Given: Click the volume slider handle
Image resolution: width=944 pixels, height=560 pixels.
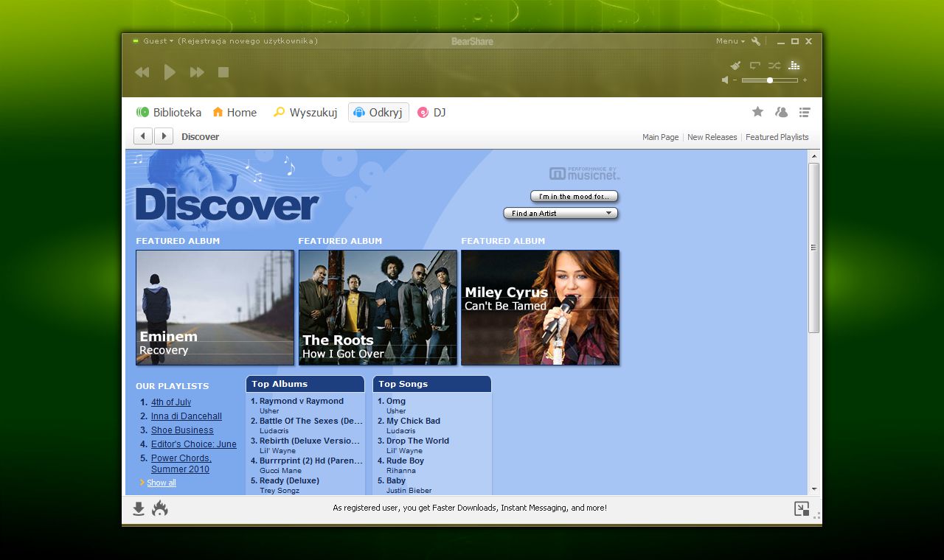Looking at the screenshot, I should (x=770, y=80).
